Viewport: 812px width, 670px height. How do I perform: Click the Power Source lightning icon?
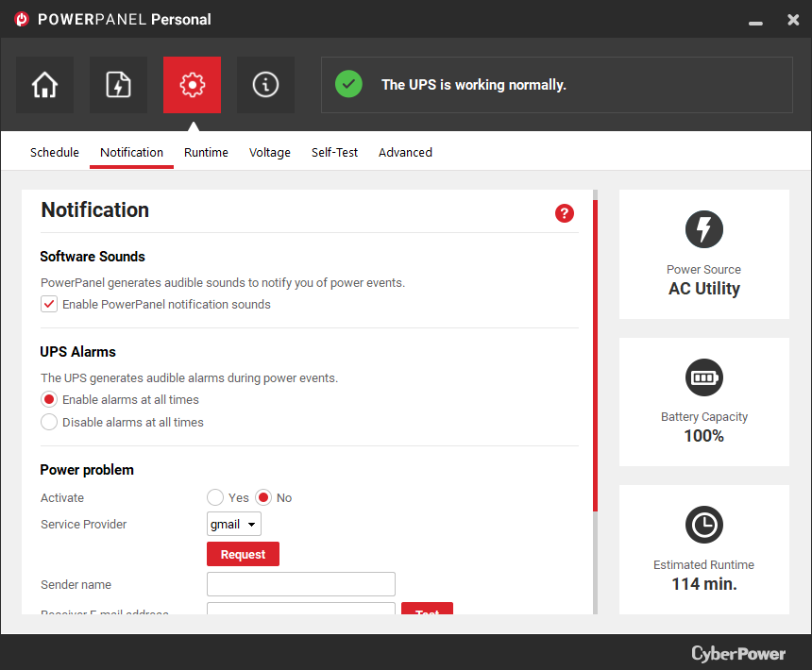(703, 229)
